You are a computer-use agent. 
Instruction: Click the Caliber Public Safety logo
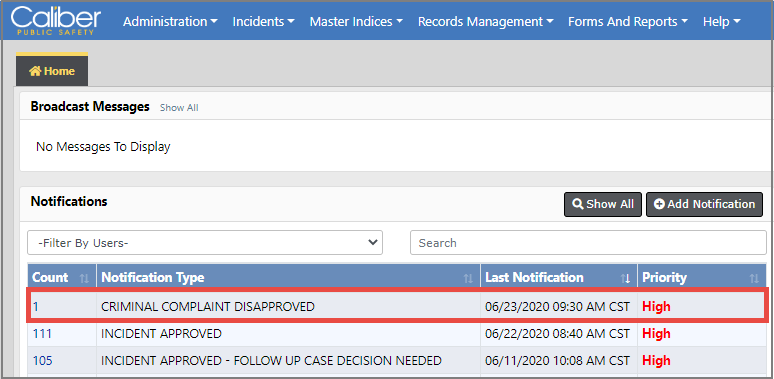tap(56, 21)
